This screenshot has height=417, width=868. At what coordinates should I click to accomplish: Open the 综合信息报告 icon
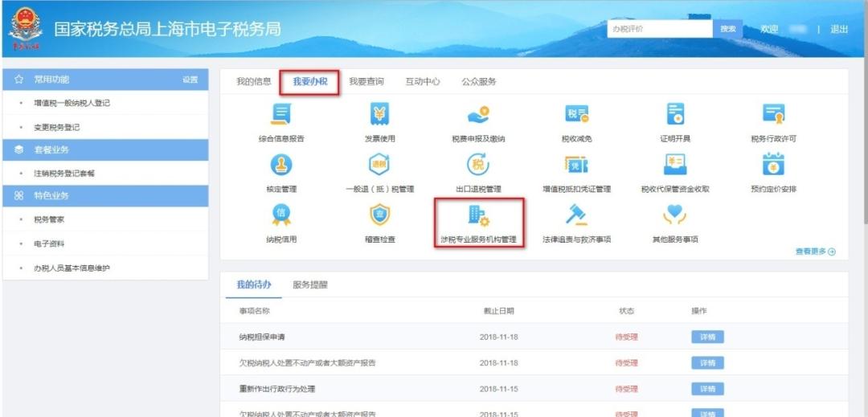[281, 116]
